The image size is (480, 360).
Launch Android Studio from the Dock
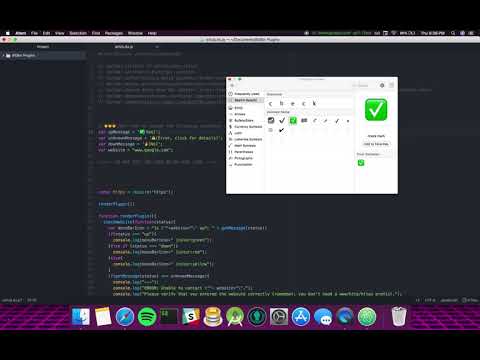[235, 317]
